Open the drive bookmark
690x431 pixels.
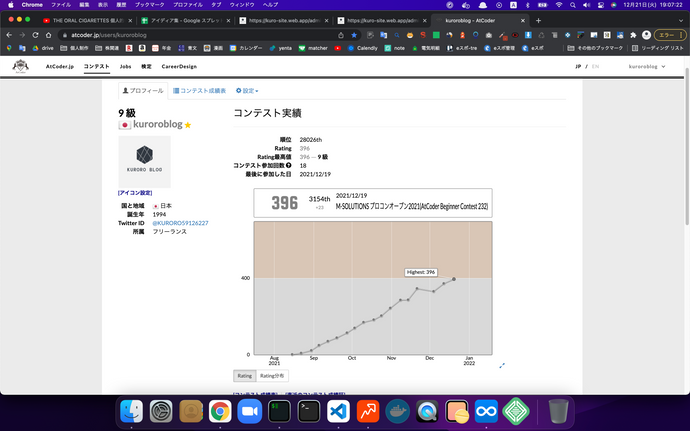pyautogui.click(x=43, y=48)
